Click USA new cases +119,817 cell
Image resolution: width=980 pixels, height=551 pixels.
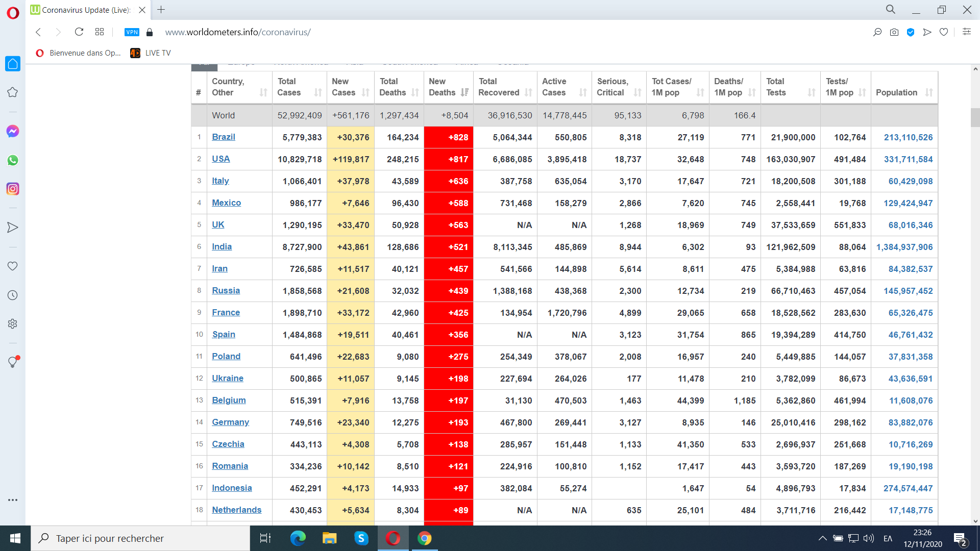tap(351, 159)
